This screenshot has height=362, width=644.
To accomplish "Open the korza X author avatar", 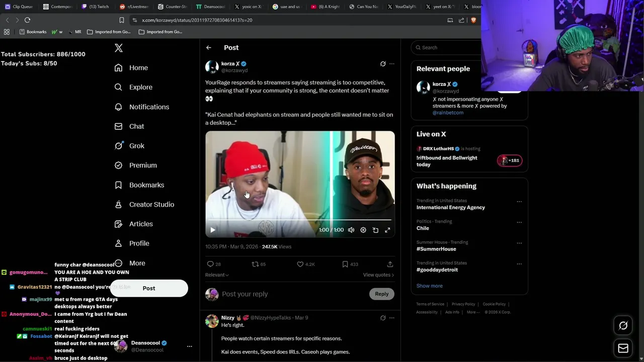I will point(212,67).
